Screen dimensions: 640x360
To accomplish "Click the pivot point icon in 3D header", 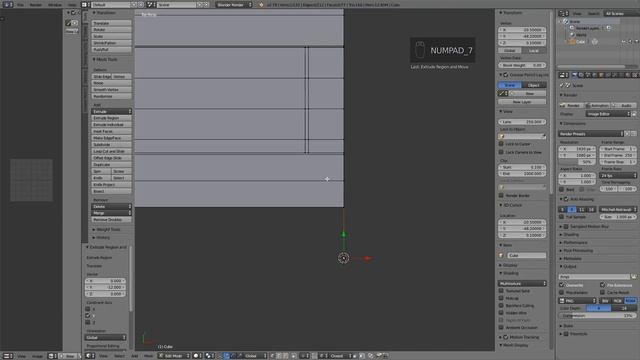I will click(x=209, y=356).
